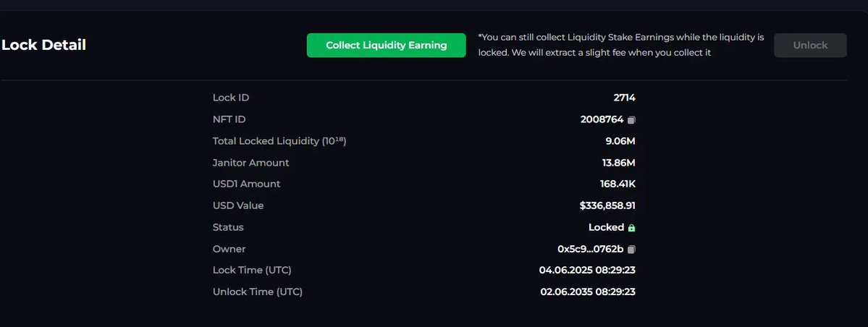The image size is (868, 327).
Task: Select the Unlock Time 02.06.2035 08:29:23
Action: pos(588,292)
